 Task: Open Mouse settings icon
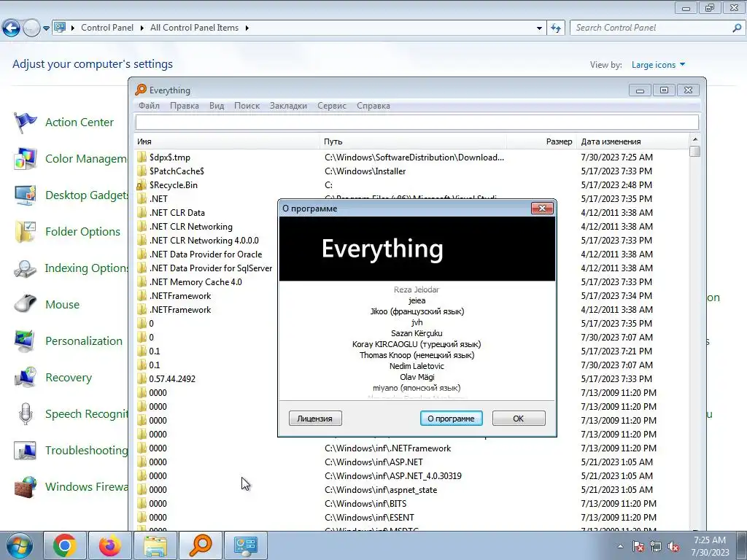click(26, 304)
